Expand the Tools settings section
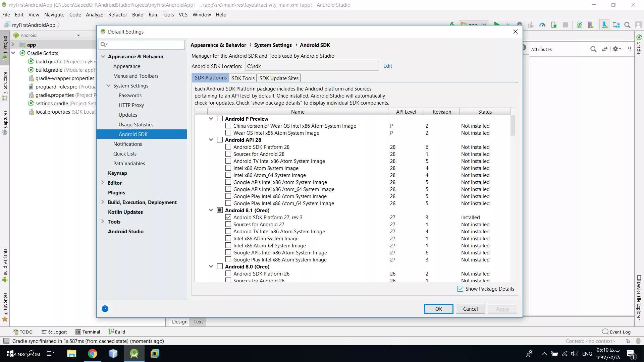Screen dimensions: 644x362 pyautogui.click(x=103, y=222)
